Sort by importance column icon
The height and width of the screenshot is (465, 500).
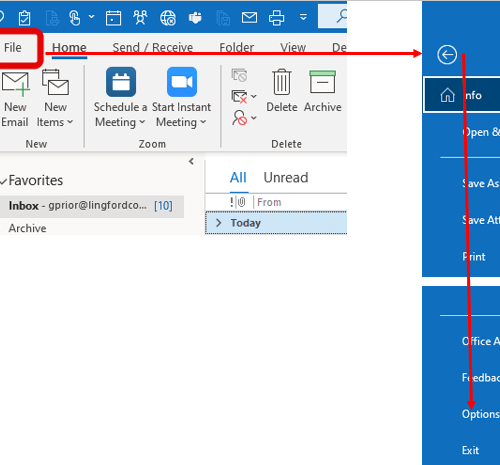coord(232,202)
